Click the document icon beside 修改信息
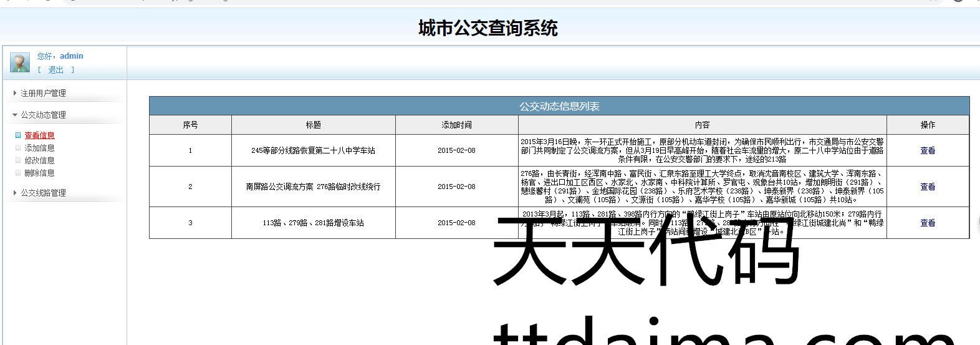 [x=18, y=160]
